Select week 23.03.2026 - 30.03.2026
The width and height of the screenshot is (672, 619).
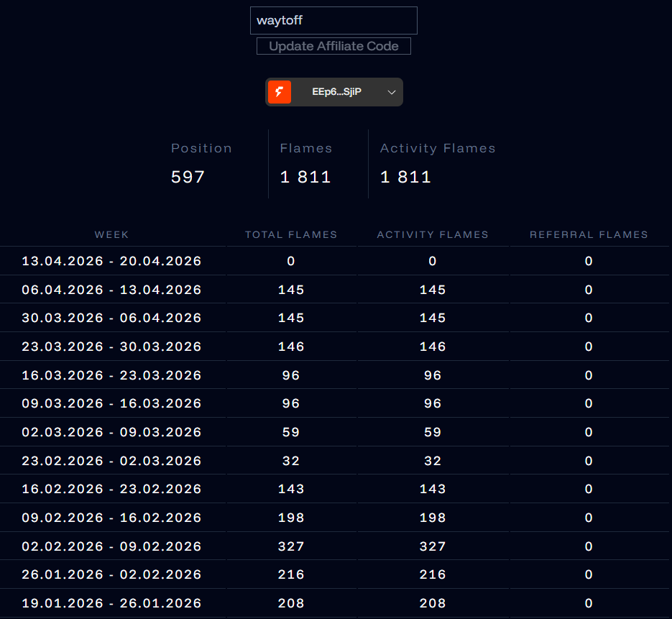click(x=111, y=347)
